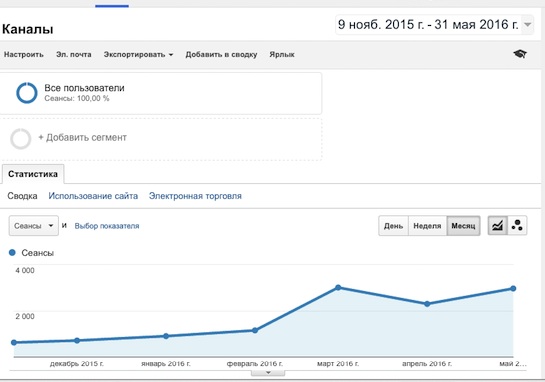Image resolution: width=545 pixels, height=382 pixels.
Task: Open the date range dropdown arrow
Action: point(528,25)
